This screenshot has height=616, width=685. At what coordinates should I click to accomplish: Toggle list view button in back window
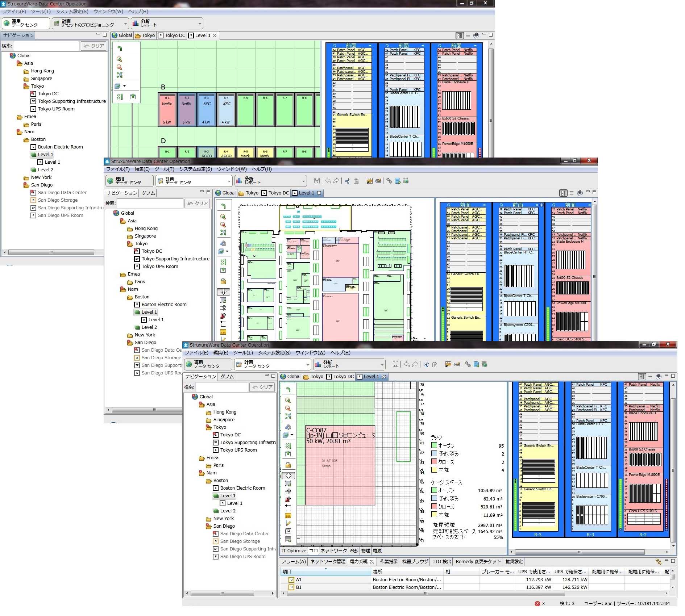(x=468, y=35)
